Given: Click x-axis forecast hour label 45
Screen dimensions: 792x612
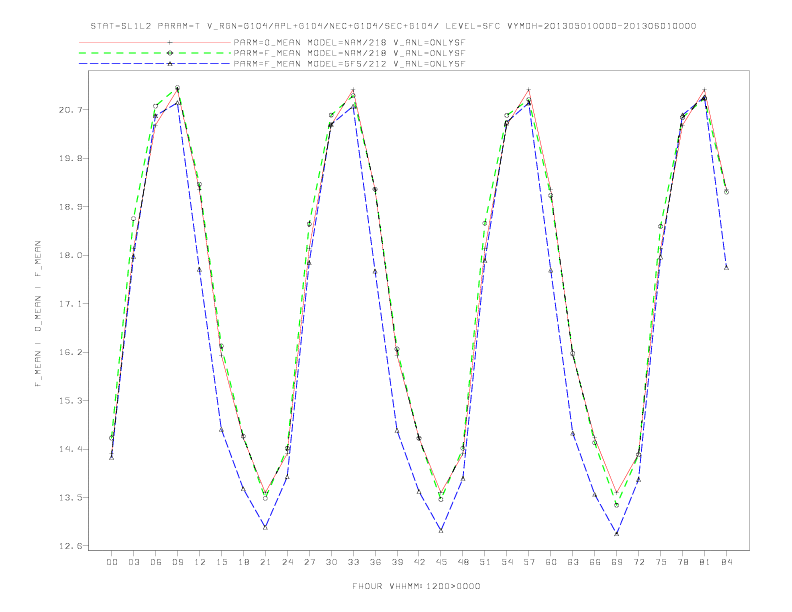Looking at the screenshot, I should point(441,562).
